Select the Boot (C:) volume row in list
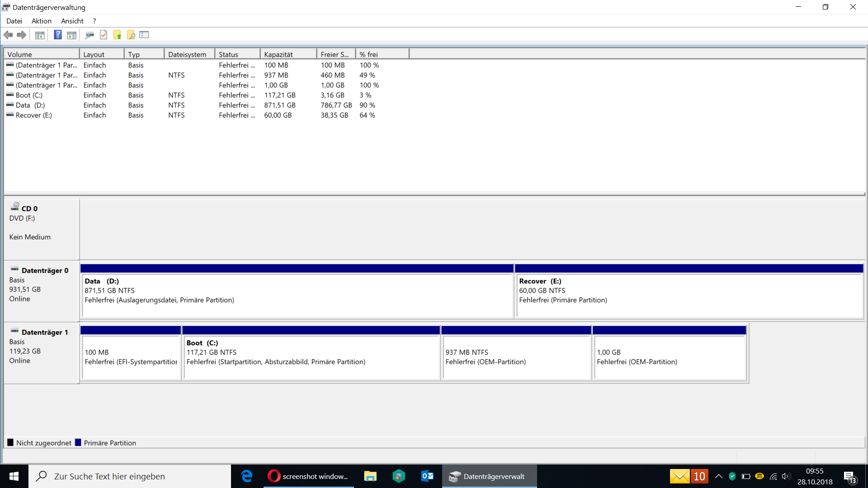Screen dimensions: 868x488 pyautogui.click(x=29, y=95)
